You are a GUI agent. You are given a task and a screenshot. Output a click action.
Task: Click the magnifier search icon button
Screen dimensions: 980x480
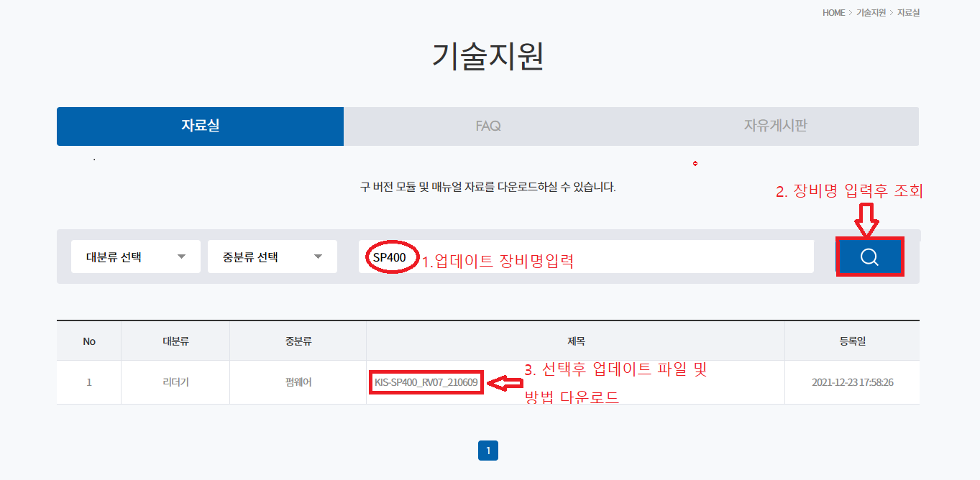(869, 257)
